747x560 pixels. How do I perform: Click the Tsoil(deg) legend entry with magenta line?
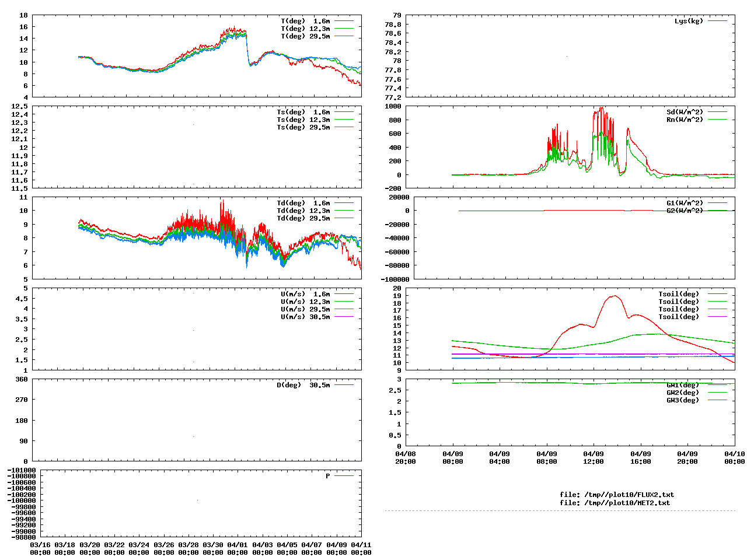point(679,317)
